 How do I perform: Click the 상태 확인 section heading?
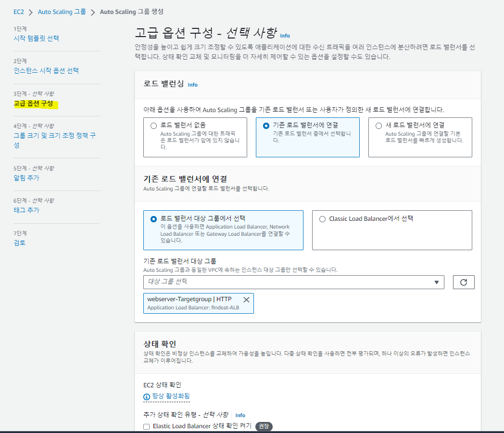point(160,344)
